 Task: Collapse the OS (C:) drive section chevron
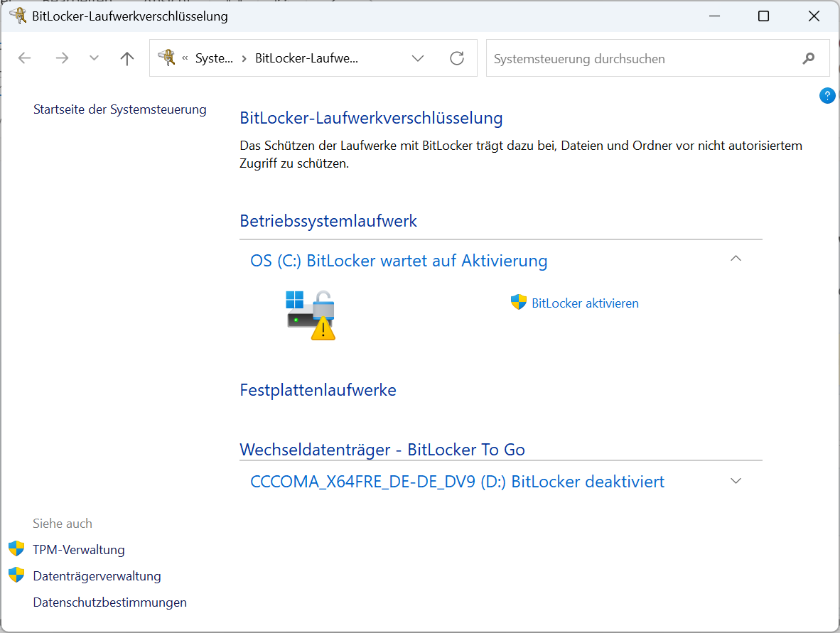(x=736, y=259)
